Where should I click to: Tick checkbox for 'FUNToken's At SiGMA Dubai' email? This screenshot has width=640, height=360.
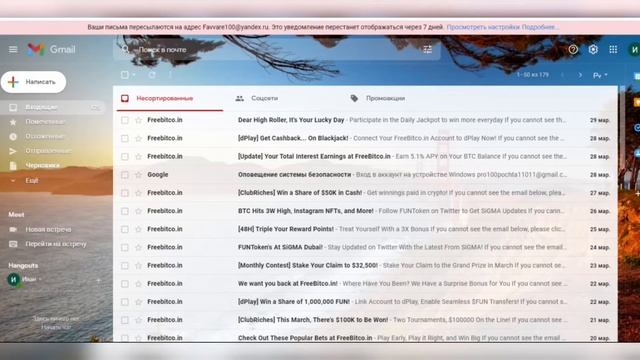pos(125,247)
